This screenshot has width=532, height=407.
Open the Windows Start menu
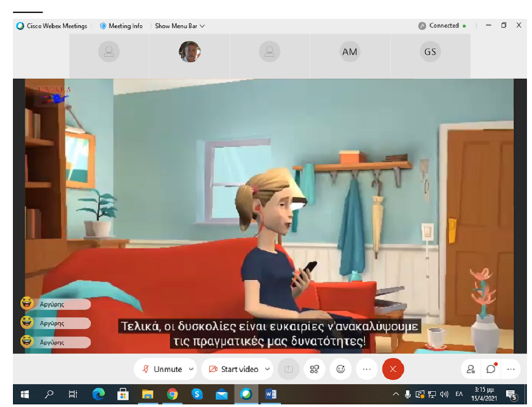pyautogui.click(x=25, y=394)
